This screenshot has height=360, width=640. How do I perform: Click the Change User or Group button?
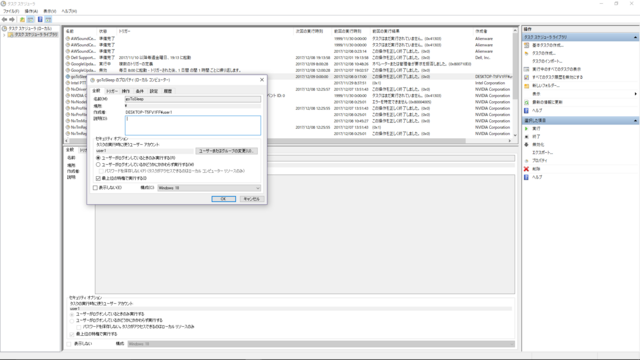[227, 151]
